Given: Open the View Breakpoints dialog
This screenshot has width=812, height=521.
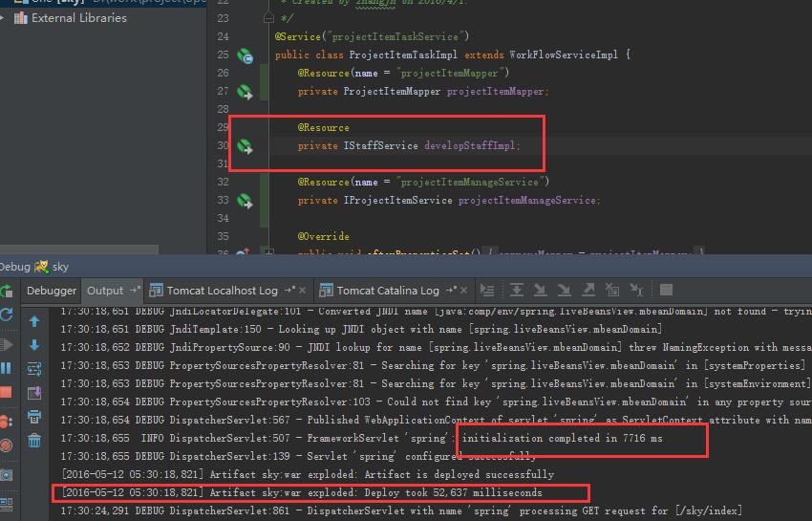Looking at the screenshot, I should pos(5,421).
